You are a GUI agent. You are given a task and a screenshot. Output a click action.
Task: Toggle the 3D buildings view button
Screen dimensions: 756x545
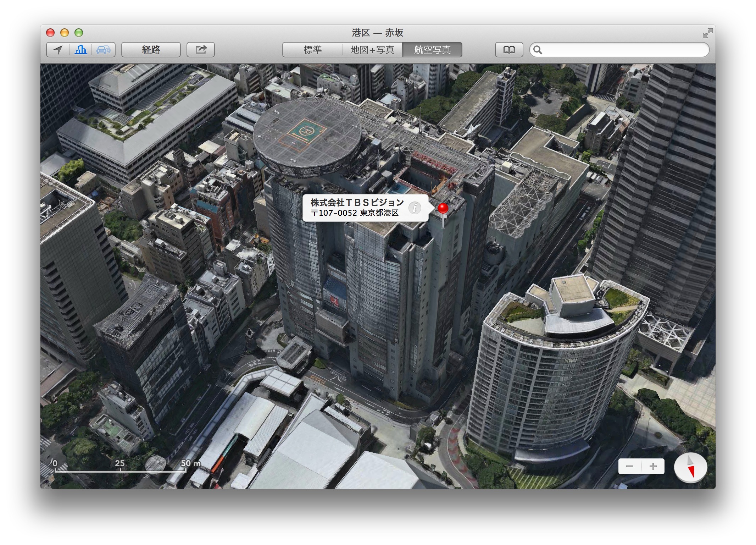point(81,50)
